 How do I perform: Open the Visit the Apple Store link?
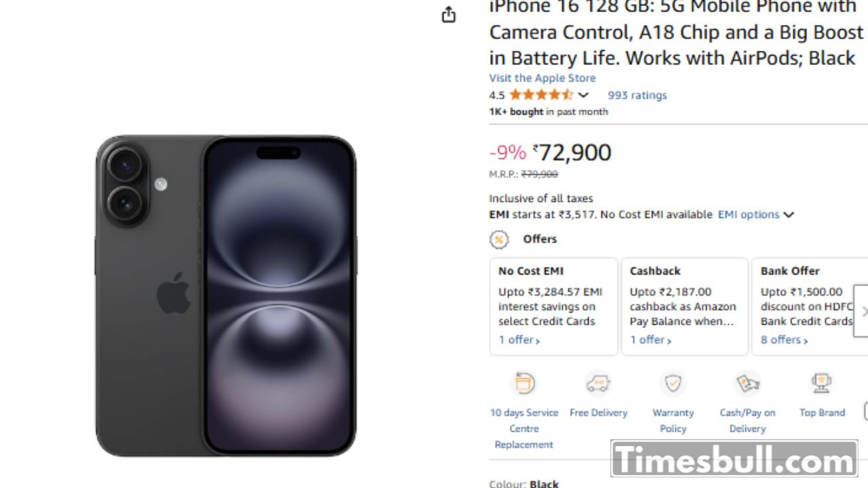point(542,78)
